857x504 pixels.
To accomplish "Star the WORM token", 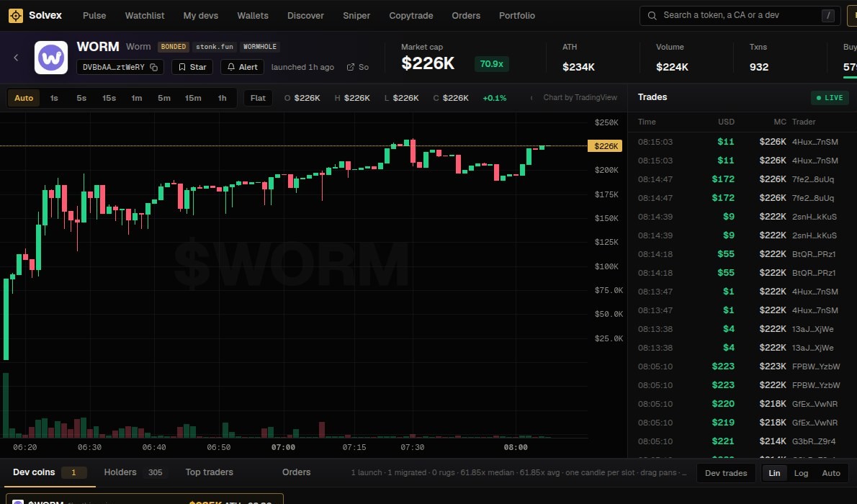I will click(192, 67).
